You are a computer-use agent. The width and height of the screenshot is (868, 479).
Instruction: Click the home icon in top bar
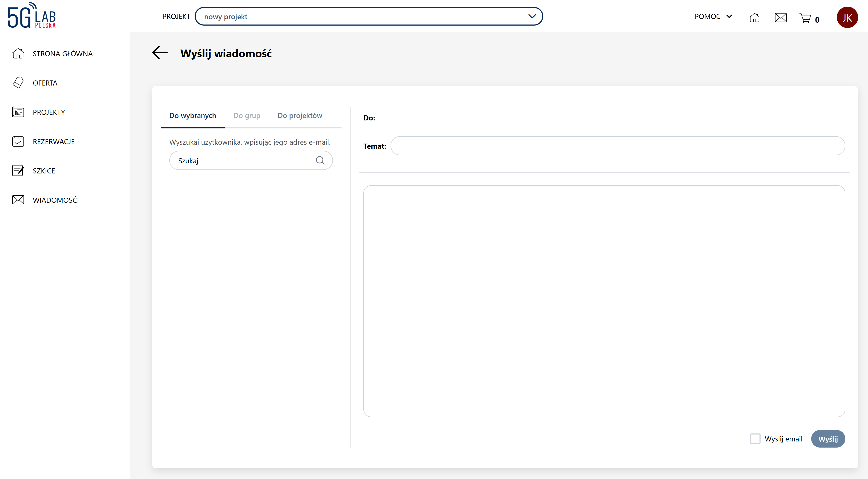(754, 18)
